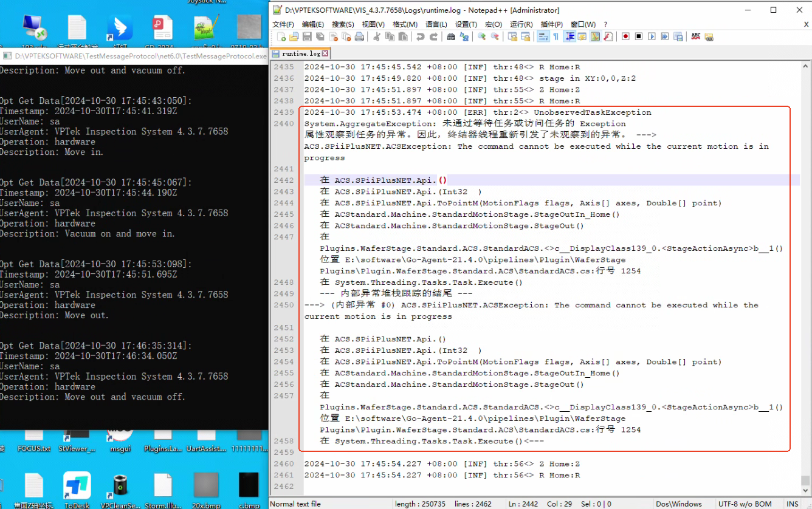Toggle synchronized vertical scrolling icon
This screenshot has width=812, height=509.
pyautogui.click(x=512, y=36)
